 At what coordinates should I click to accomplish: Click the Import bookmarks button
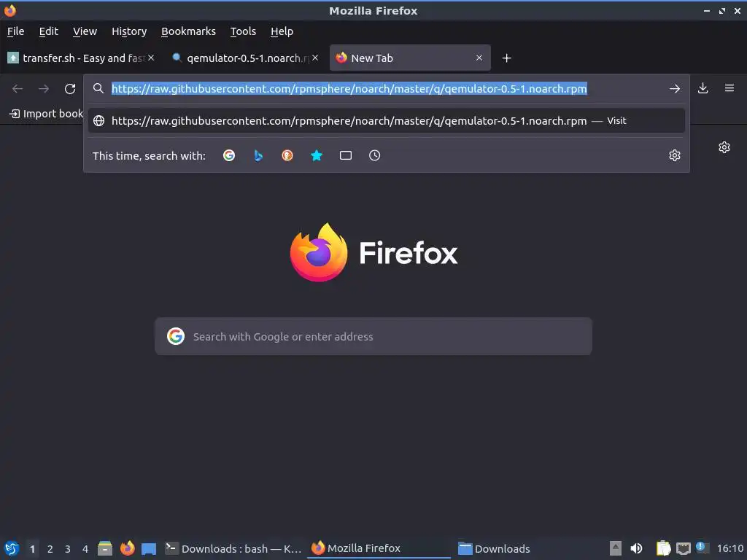[x=46, y=114]
